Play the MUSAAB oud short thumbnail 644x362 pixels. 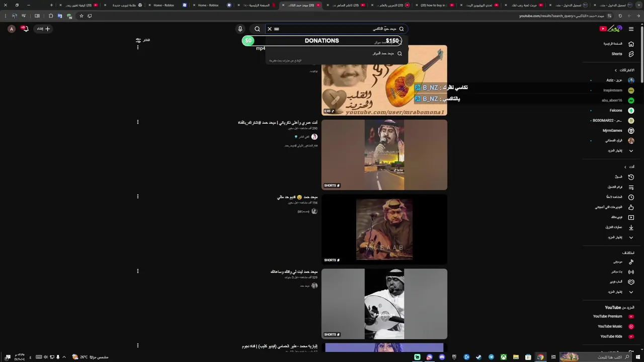[384, 229]
